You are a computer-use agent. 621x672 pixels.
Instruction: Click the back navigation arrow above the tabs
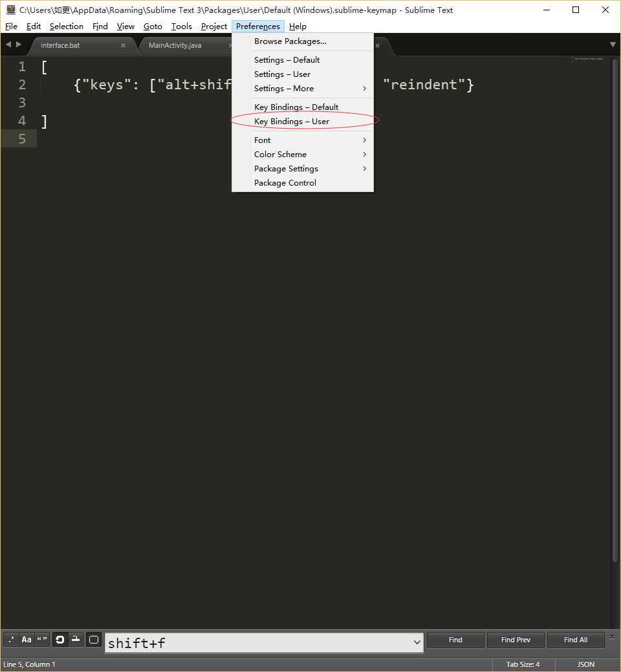coord(8,45)
